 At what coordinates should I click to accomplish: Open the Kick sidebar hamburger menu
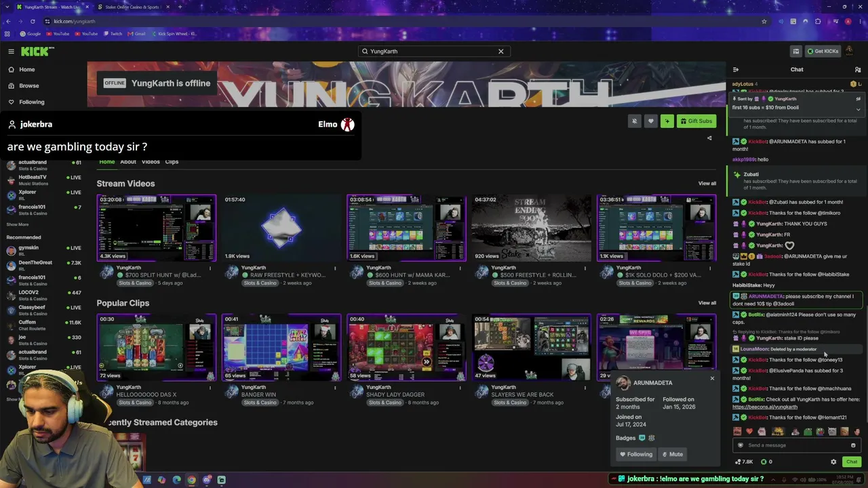coord(11,52)
